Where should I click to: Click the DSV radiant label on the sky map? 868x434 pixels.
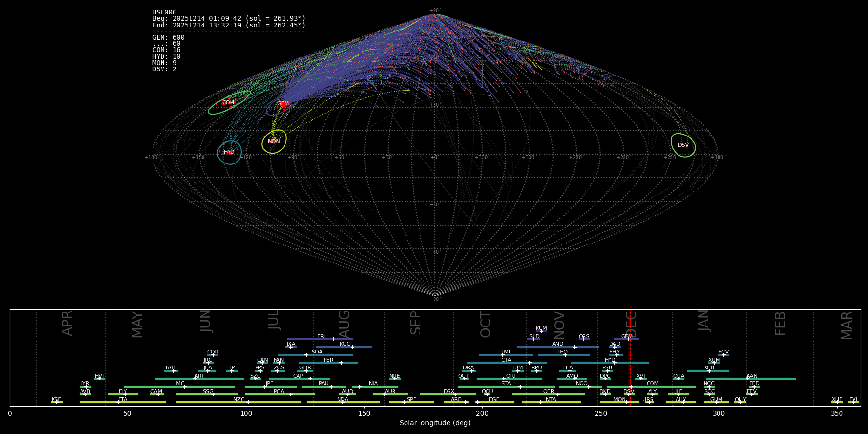tap(683, 145)
